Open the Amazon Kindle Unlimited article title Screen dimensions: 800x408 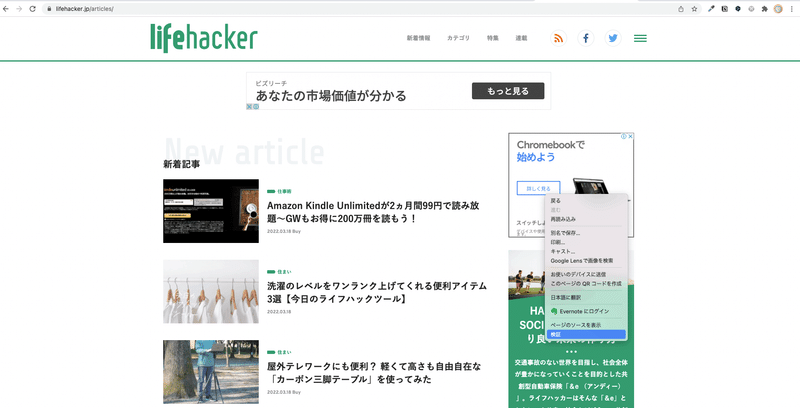coord(373,212)
